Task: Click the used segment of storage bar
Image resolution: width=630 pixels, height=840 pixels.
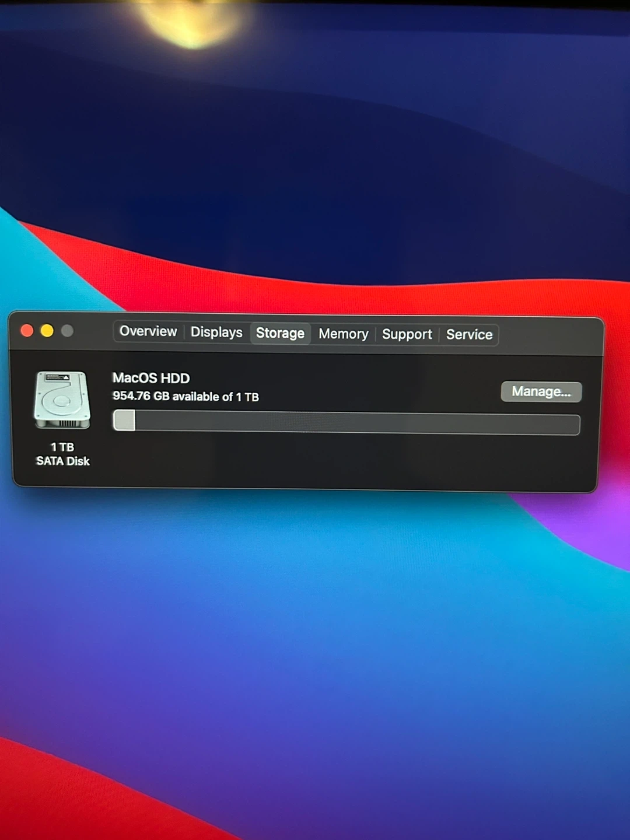Action: (x=124, y=420)
